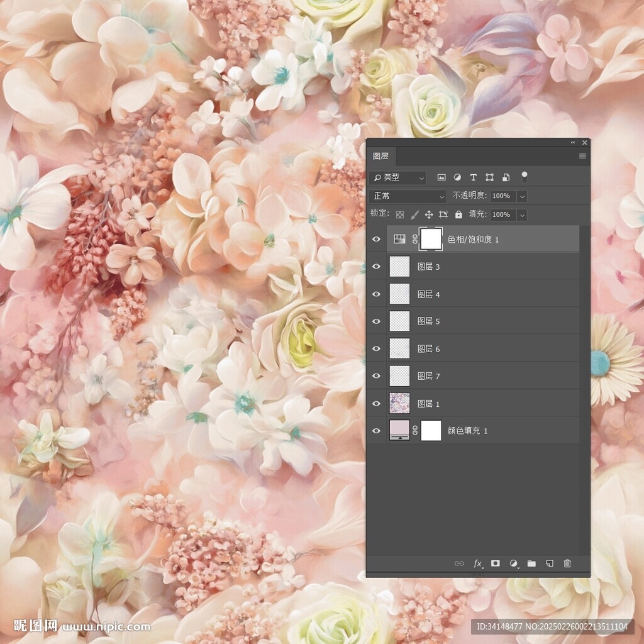Click link layers icon at panel bottom

click(x=459, y=563)
